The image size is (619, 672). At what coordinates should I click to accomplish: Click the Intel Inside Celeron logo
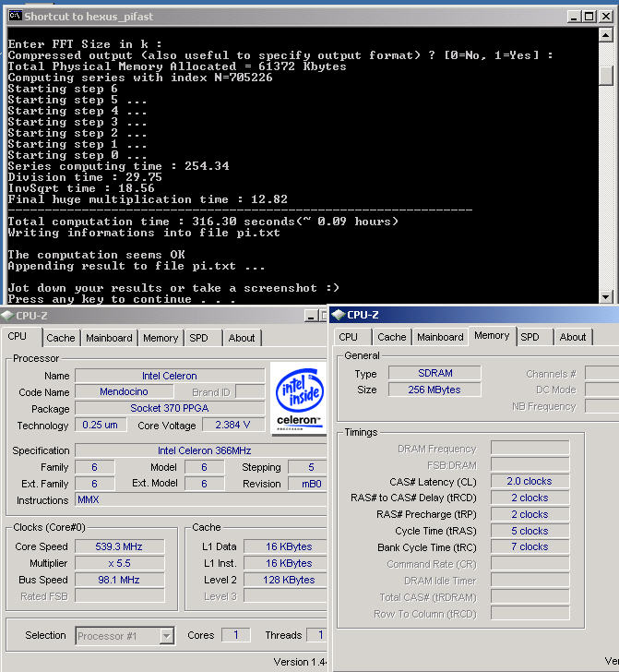(299, 399)
